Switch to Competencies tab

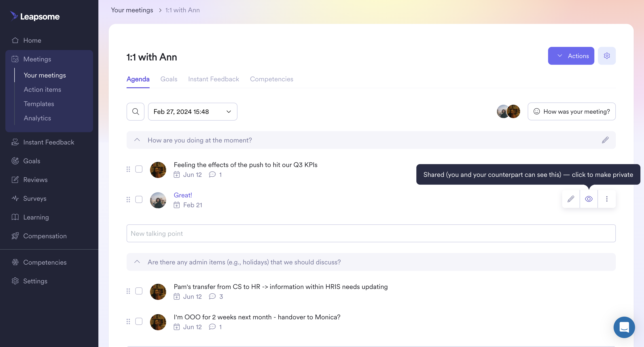coord(271,79)
